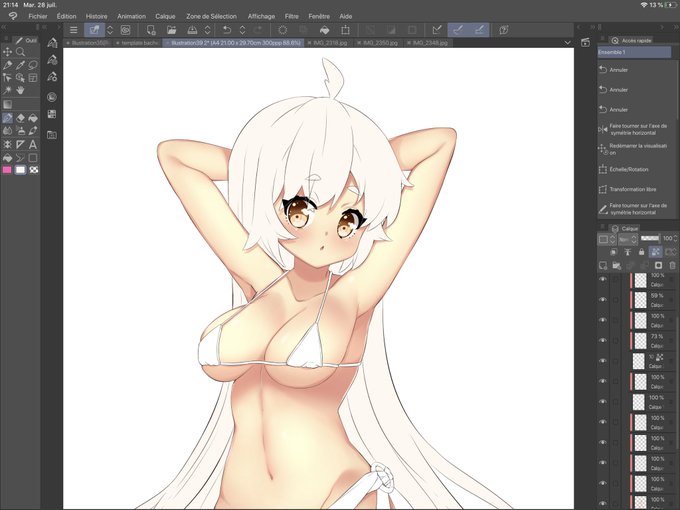Open the Accès rapide palette tab
The width and height of the screenshot is (680, 510).
click(632, 40)
